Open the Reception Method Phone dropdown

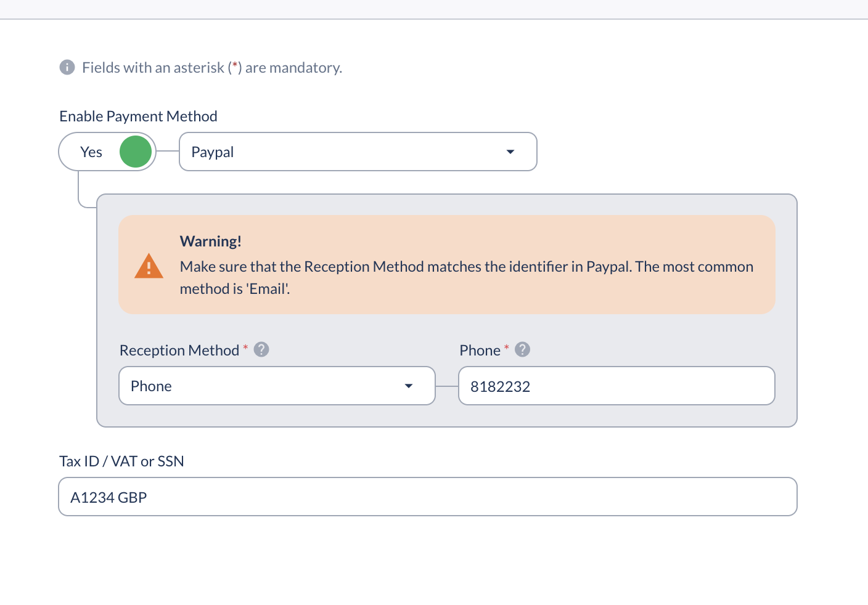(277, 386)
